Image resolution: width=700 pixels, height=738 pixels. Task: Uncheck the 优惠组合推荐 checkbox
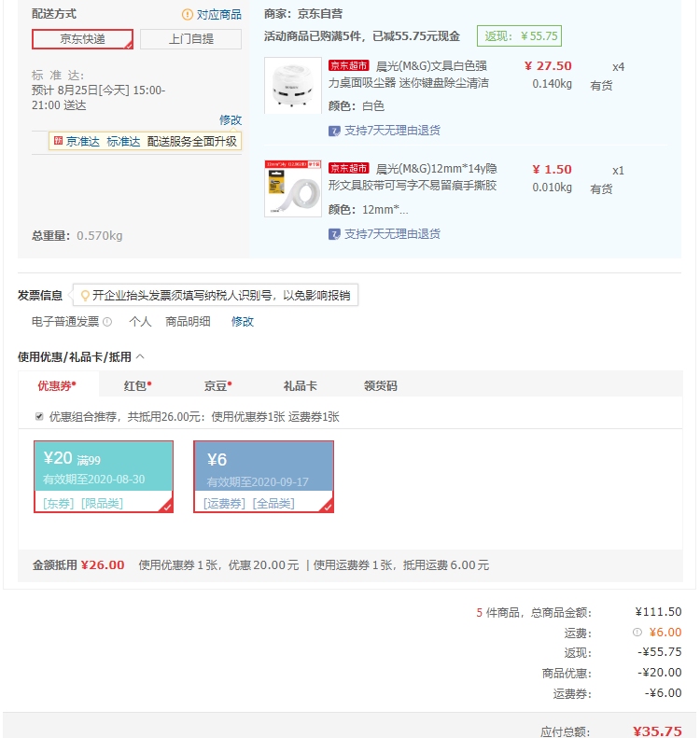coord(39,416)
